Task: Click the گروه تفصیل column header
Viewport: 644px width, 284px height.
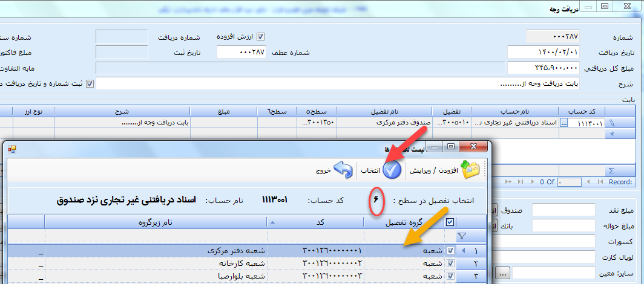Action: pyautogui.click(x=404, y=222)
